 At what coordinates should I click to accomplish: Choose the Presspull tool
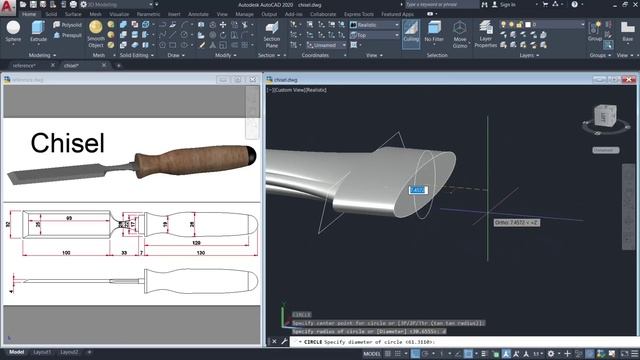point(67,35)
